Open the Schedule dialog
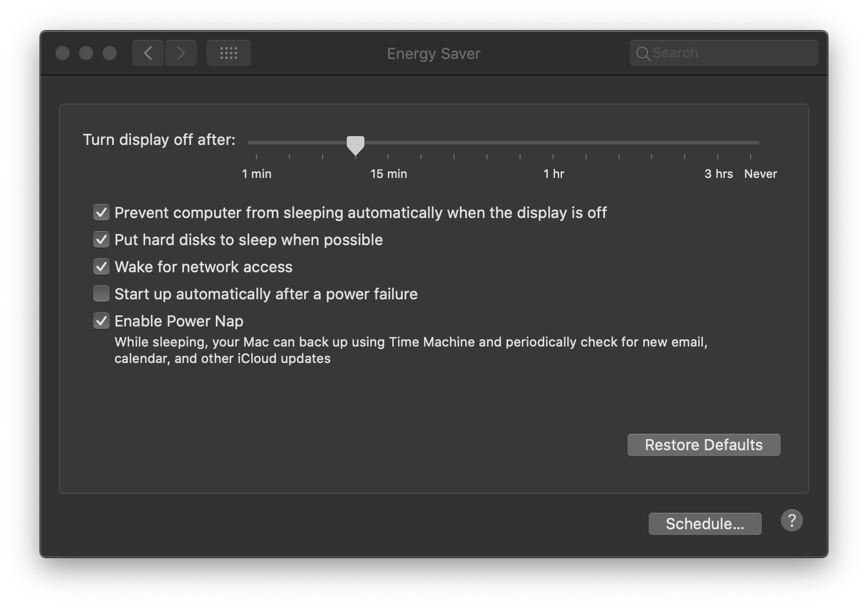868x607 pixels. point(705,523)
